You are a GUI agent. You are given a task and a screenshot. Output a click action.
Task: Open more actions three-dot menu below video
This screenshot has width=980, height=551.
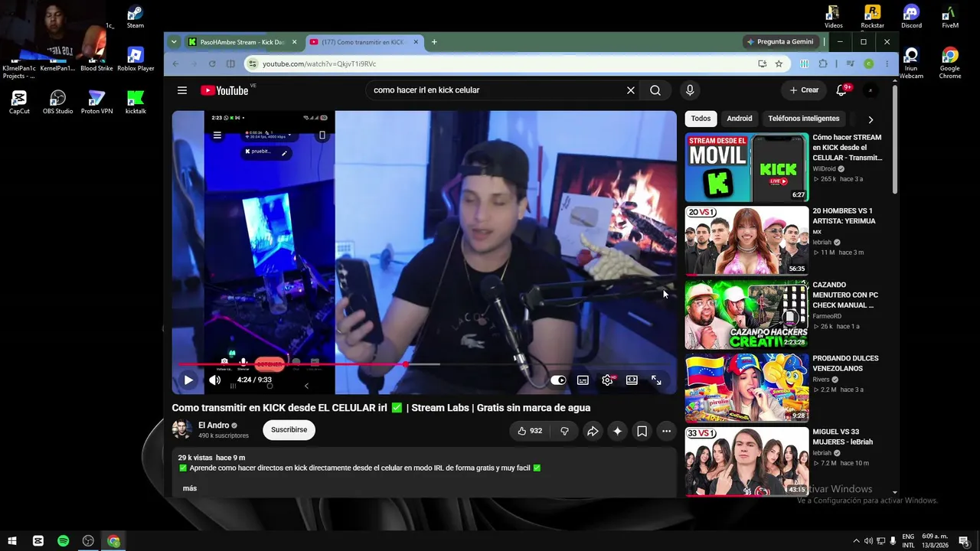(x=666, y=431)
